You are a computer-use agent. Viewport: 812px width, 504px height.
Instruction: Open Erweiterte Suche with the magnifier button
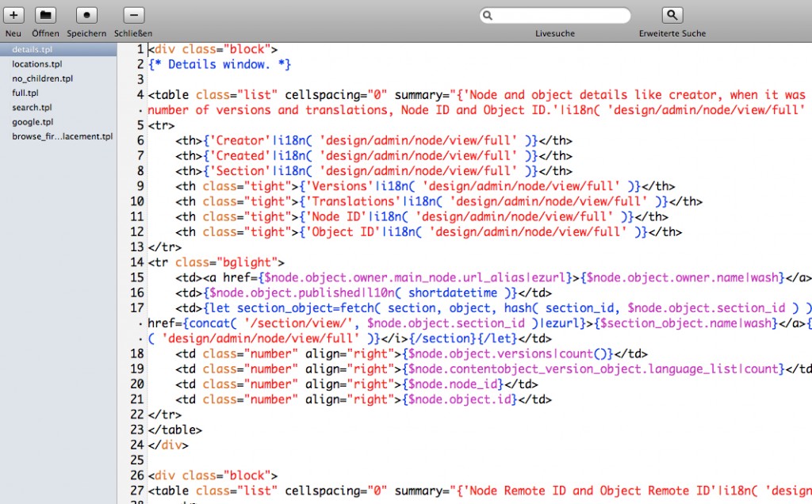tap(672, 15)
